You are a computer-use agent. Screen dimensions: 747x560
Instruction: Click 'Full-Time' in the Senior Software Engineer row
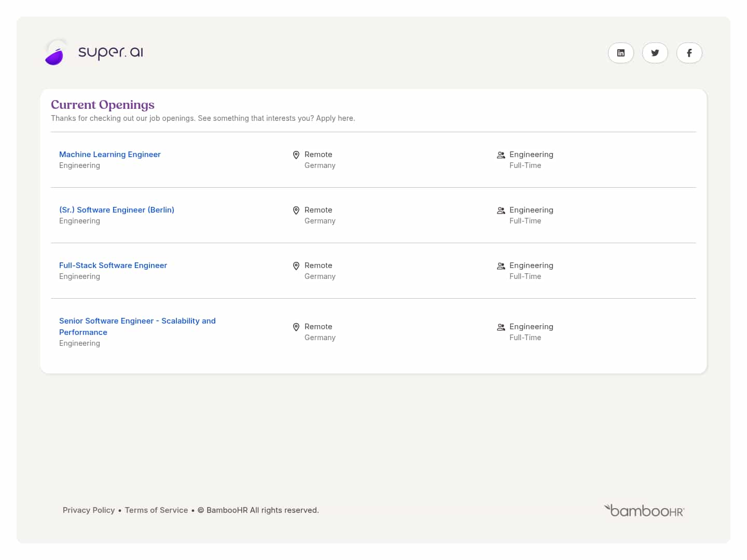point(525,338)
